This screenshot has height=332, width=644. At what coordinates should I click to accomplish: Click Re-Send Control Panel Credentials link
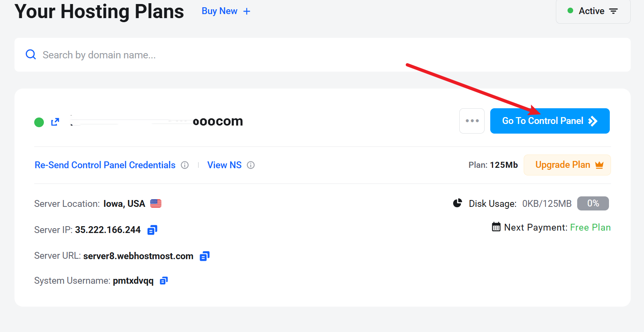(105, 165)
